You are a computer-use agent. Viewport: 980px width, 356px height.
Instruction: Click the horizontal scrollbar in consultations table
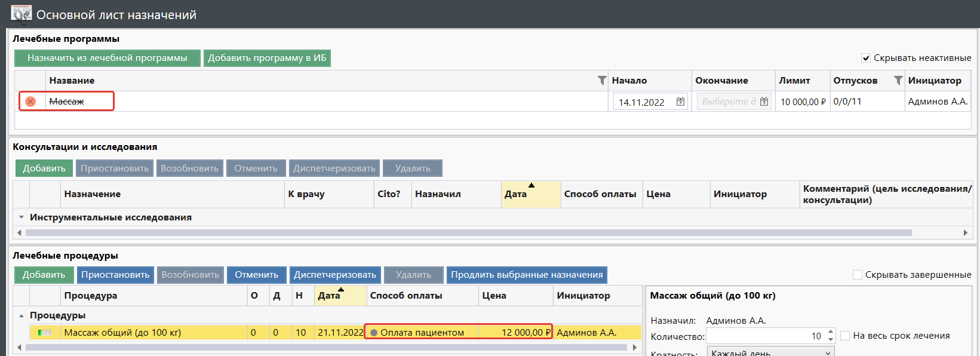tap(468, 233)
